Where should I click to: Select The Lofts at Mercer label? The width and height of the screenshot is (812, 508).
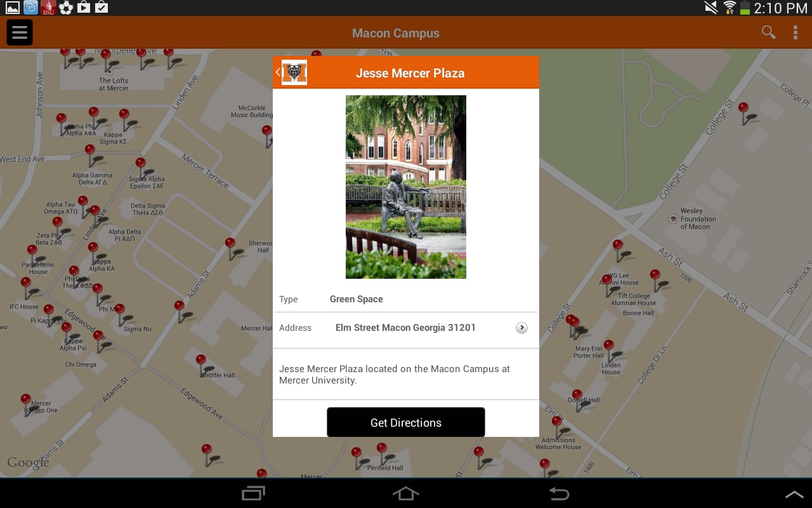click(x=114, y=84)
